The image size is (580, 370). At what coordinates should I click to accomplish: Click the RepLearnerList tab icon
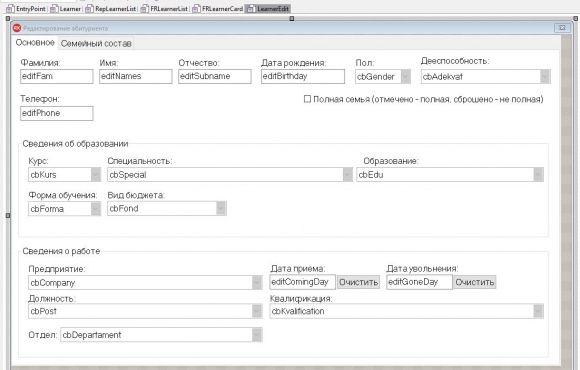point(89,9)
